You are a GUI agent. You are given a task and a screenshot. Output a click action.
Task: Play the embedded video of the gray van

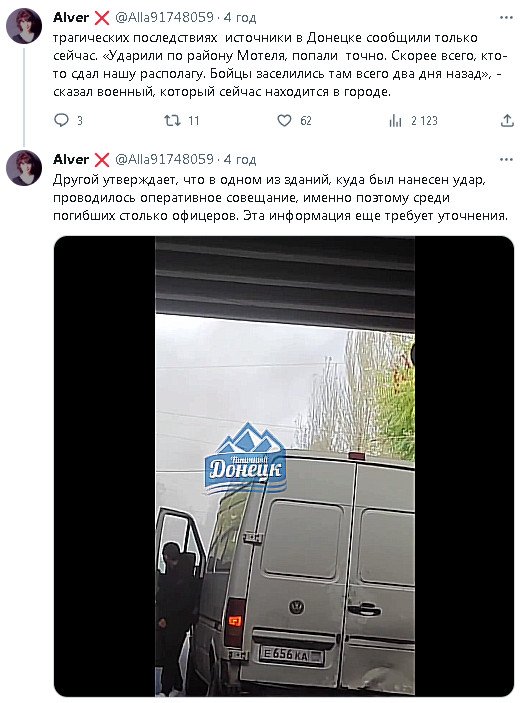[284, 466]
